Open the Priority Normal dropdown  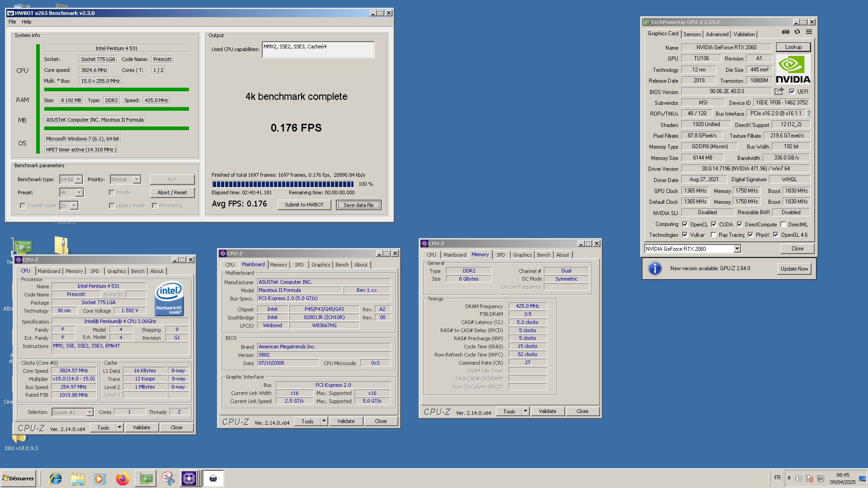[x=126, y=179]
